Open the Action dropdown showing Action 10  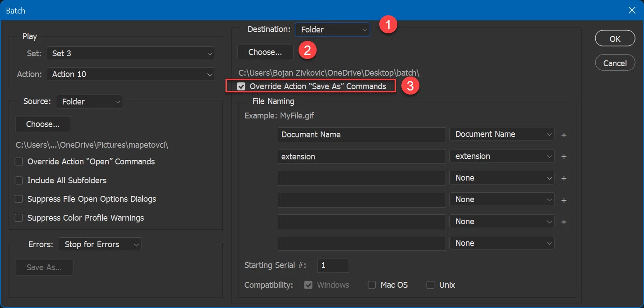tap(130, 74)
